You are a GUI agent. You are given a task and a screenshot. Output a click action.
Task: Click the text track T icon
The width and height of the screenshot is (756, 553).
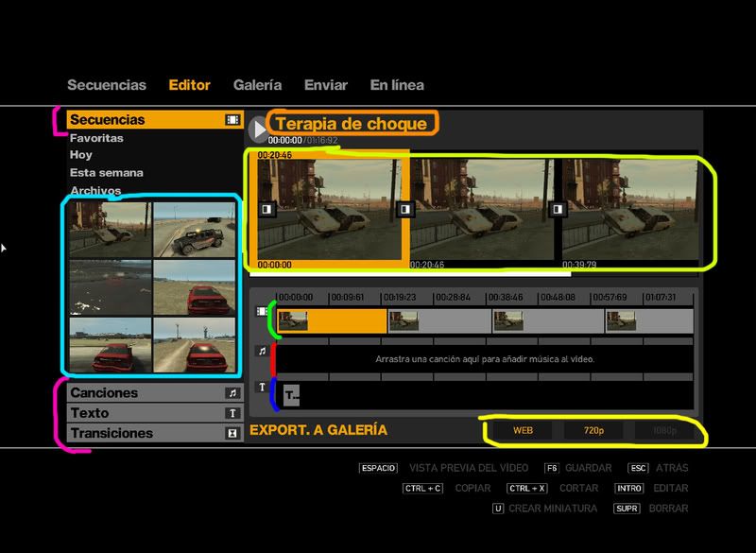click(262, 388)
